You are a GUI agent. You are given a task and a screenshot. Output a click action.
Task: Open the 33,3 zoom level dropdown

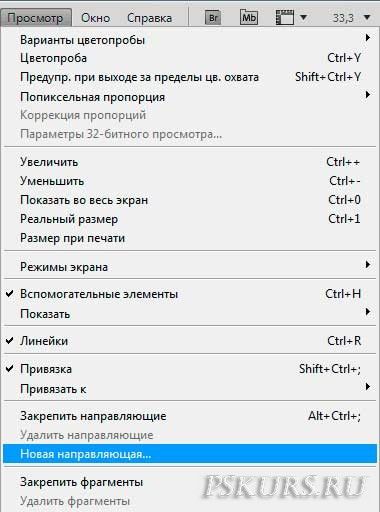(367, 17)
